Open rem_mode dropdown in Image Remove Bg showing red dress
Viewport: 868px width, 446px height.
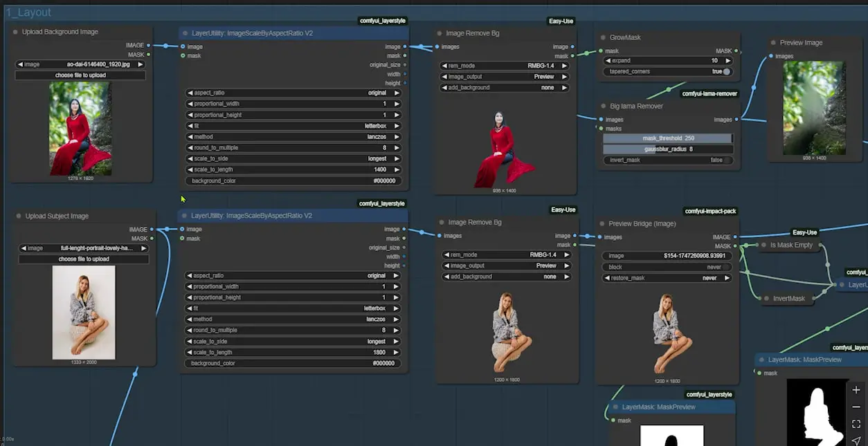pyautogui.click(x=505, y=66)
